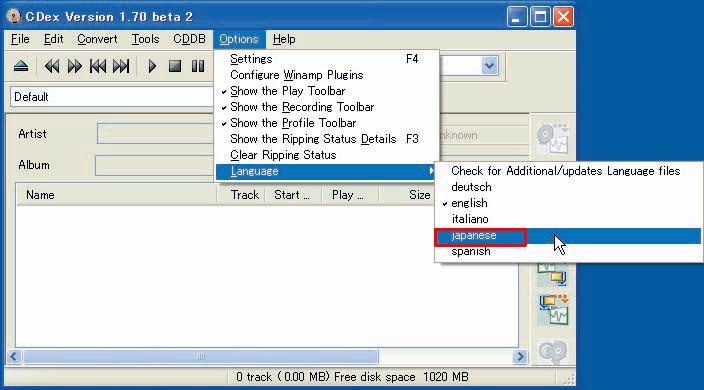Close the CDex window
This screenshot has height=390, width=704.
[x=563, y=18]
